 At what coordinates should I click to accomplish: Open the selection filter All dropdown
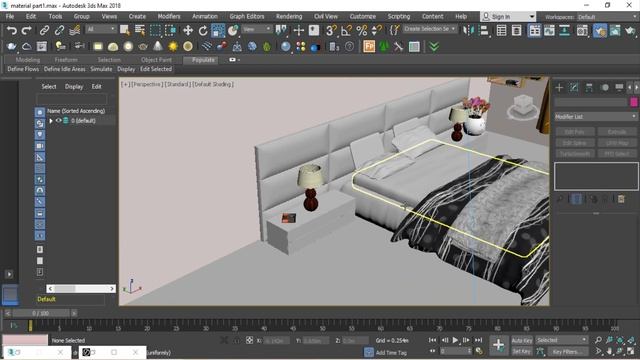coord(101,29)
